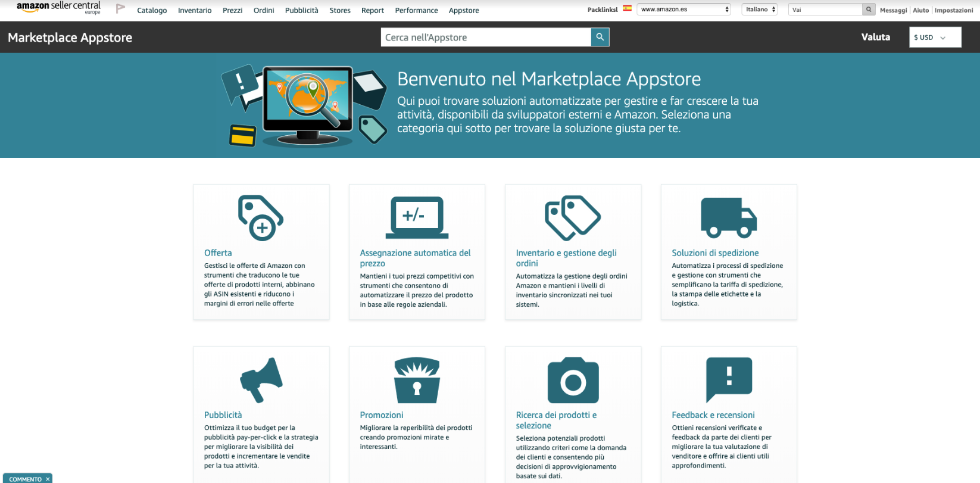This screenshot has height=483, width=980.
Task: Click the Offerta tag-plus icon
Action: [261, 218]
